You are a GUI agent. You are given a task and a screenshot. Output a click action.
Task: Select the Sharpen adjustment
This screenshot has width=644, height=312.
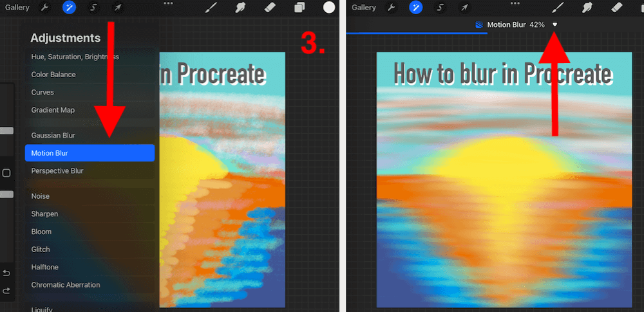[90, 214]
